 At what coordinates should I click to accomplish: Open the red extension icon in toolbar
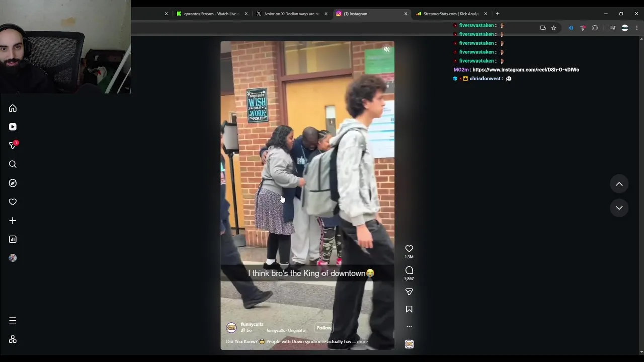(x=583, y=28)
